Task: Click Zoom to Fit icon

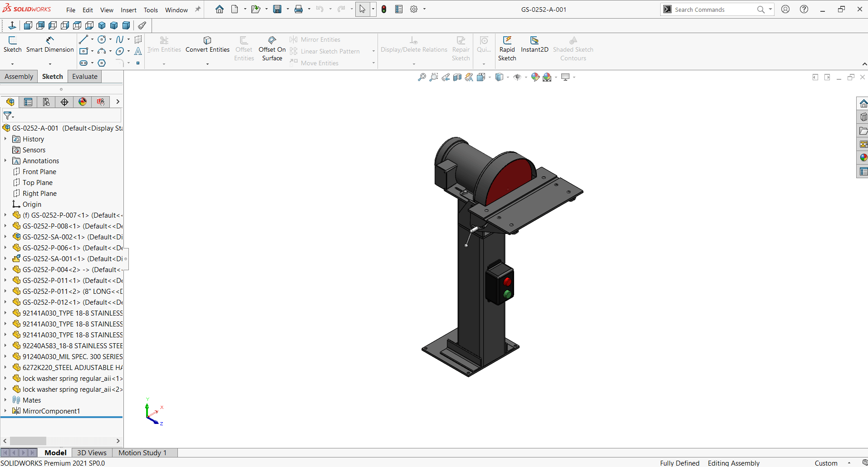Action: click(x=422, y=77)
